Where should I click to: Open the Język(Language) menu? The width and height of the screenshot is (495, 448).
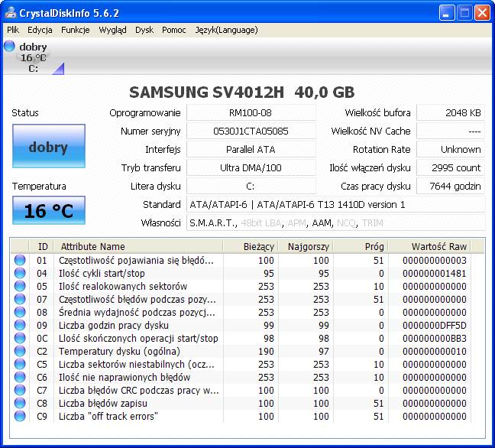pyautogui.click(x=226, y=30)
